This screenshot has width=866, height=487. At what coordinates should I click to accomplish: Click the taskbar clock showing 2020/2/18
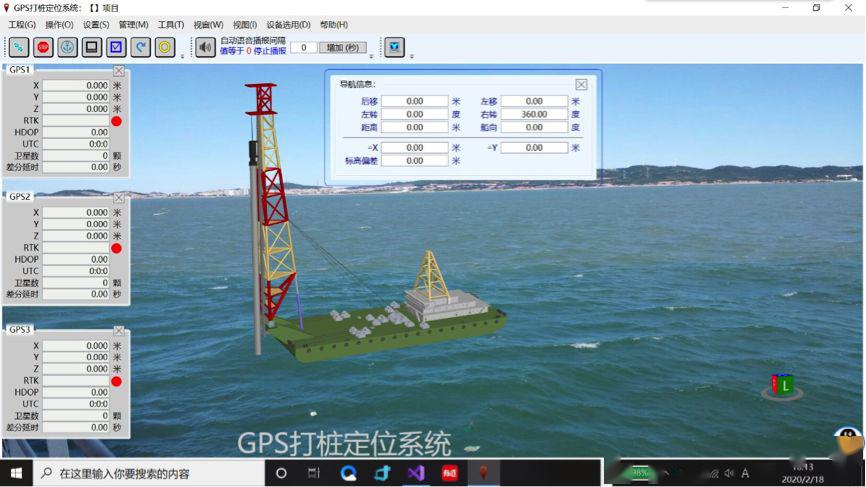pos(803,473)
